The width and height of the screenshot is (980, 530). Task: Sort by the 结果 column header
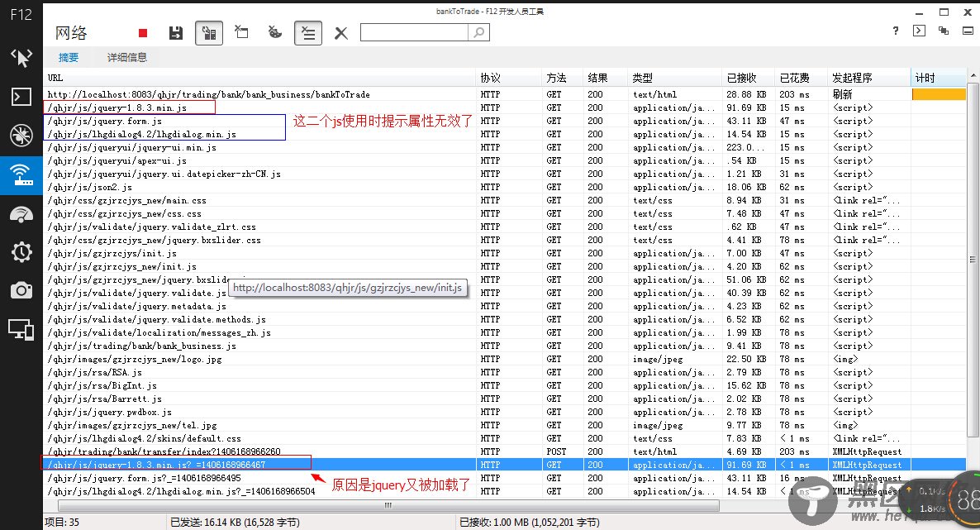(x=605, y=78)
